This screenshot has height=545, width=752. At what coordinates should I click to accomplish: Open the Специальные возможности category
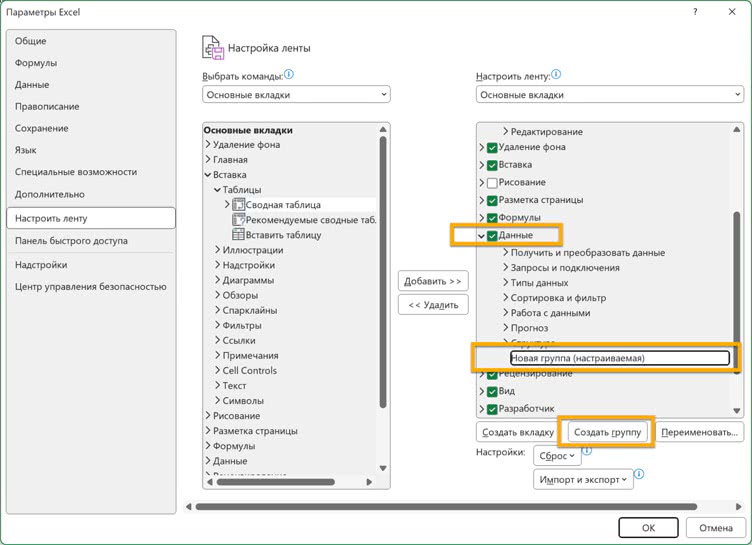91,172
